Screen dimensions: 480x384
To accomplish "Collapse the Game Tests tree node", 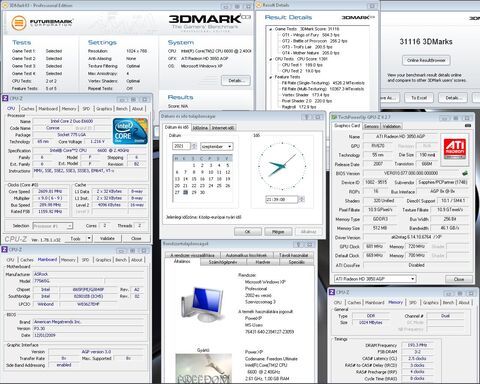I will 271,29.
